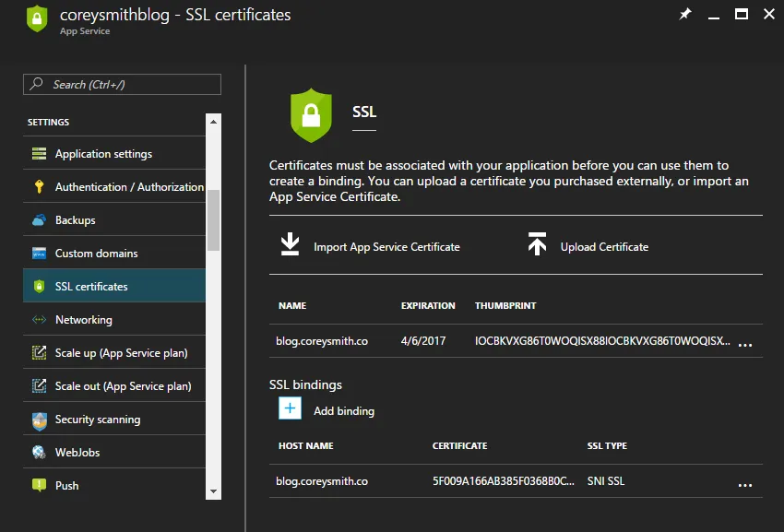Go to Backups section
This screenshot has width=784, height=532.
pyautogui.click(x=114, y=220)
